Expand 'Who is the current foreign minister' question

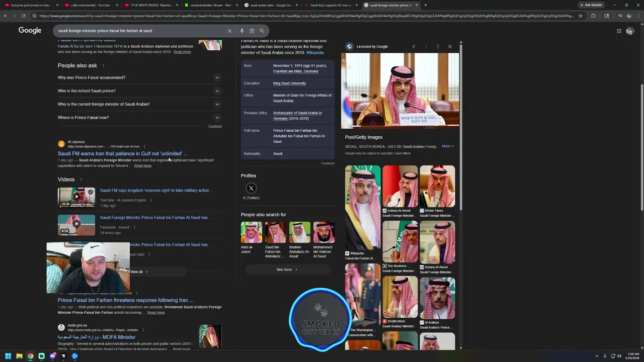139,104
